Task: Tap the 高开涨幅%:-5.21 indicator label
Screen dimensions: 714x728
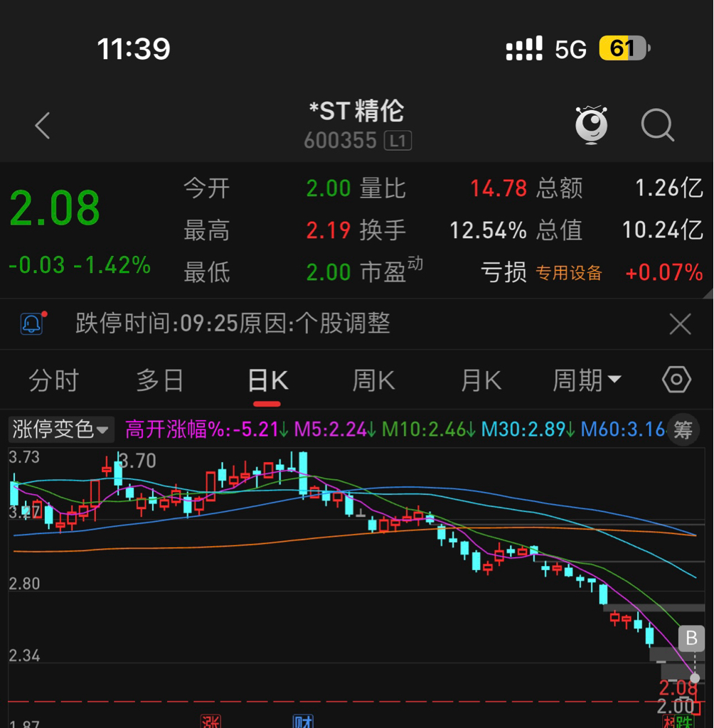Action: pos(207,429)
